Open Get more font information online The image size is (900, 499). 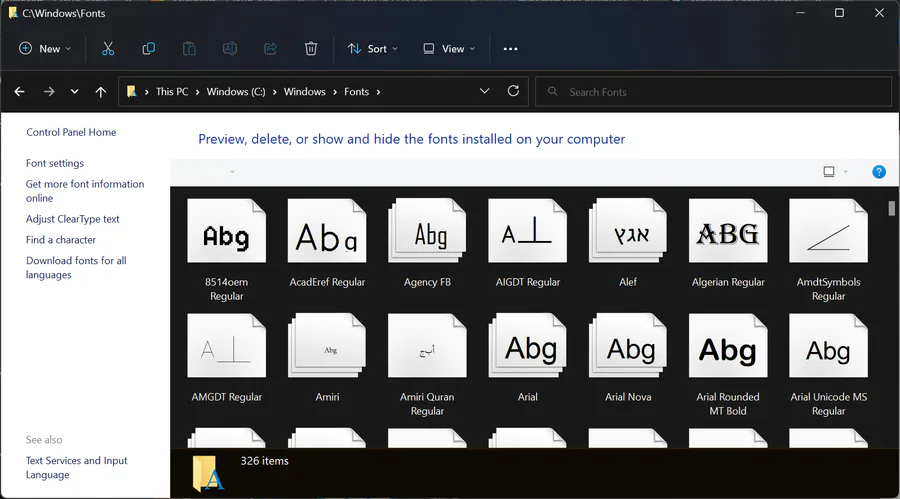click(85, 191)
